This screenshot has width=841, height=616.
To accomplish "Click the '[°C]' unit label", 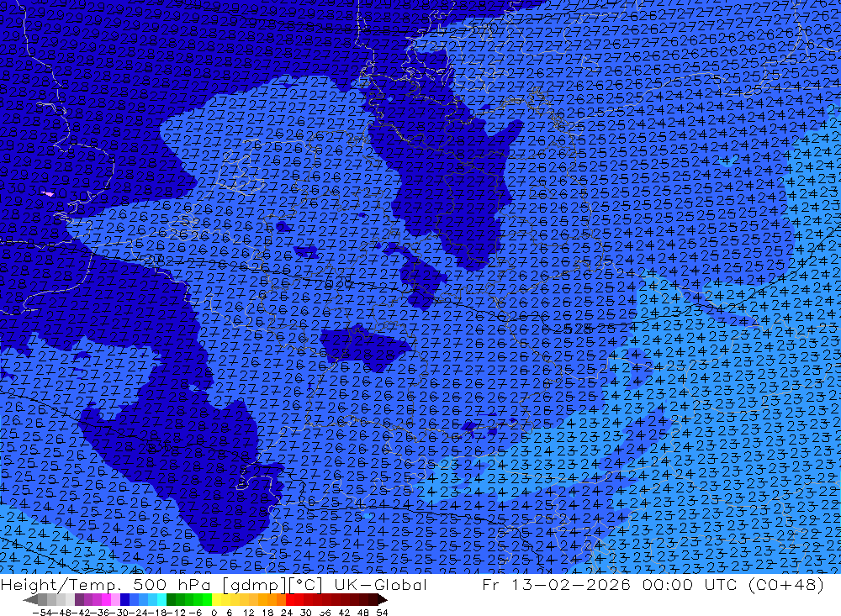I will [305, 585].
